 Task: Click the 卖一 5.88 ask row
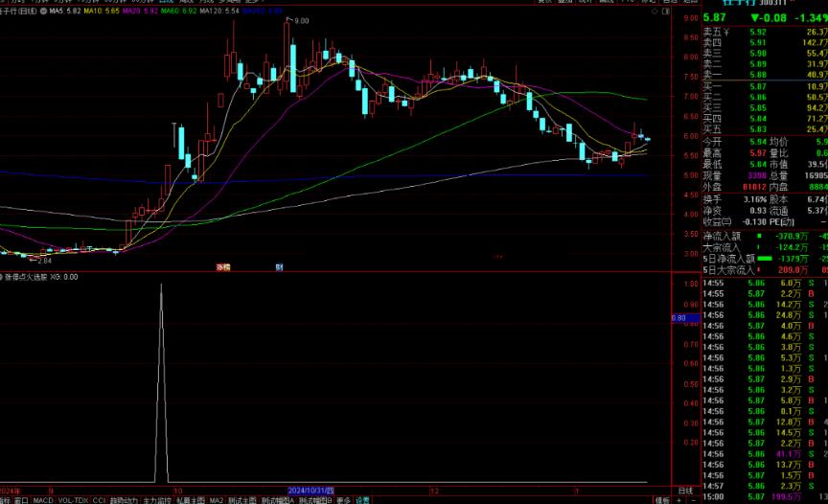pos(765,75)
